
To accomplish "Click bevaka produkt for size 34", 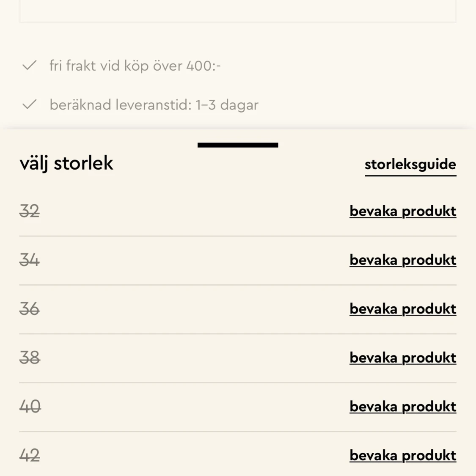I will 402,260.
